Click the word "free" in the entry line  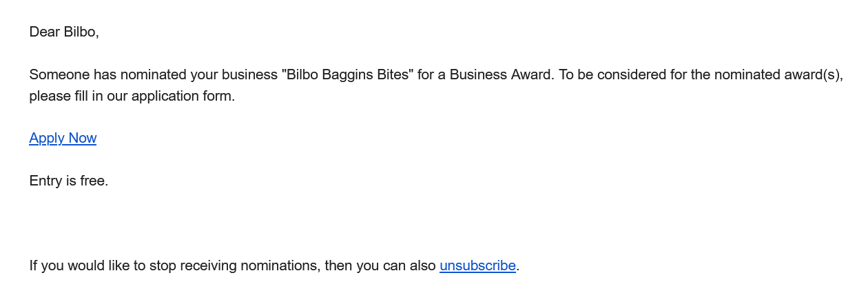point(94,181)
